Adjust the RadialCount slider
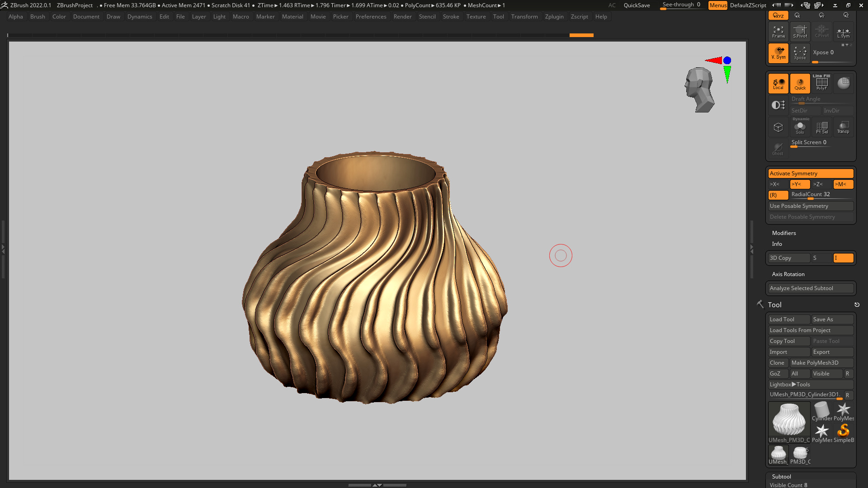The width and height of the screenshot is (868, 488). [x=821, y=195]
